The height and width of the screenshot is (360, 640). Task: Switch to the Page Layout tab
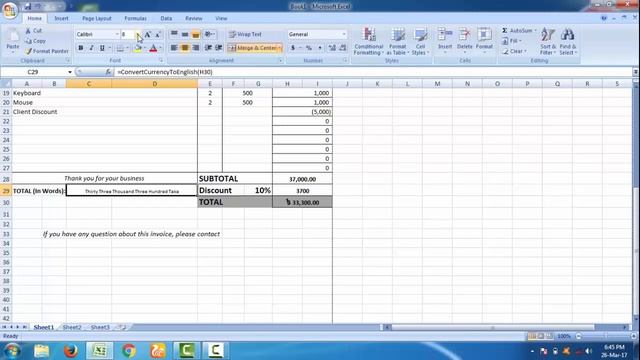(x=97, y=18)
